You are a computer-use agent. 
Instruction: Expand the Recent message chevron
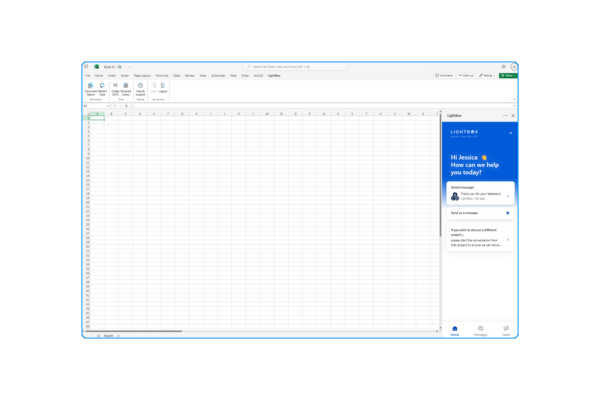click(508, 196)
